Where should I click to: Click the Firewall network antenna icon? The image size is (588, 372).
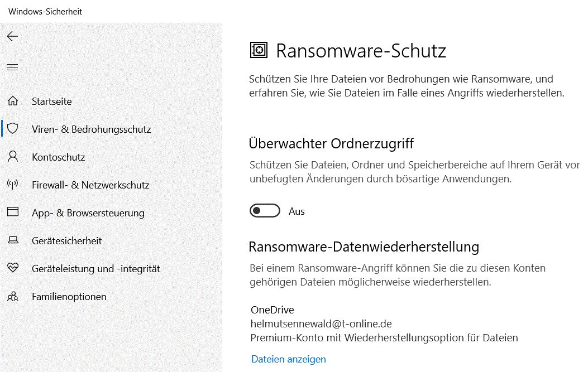13,185
